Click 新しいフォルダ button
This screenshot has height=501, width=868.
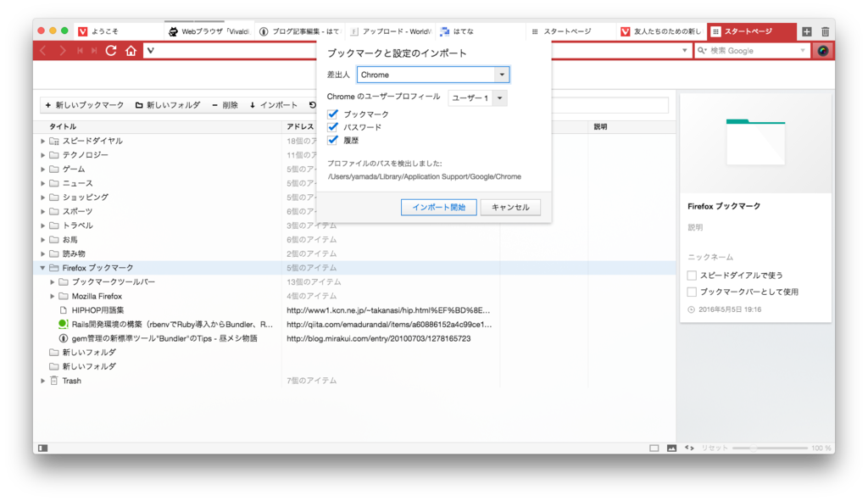pos(168,105)
